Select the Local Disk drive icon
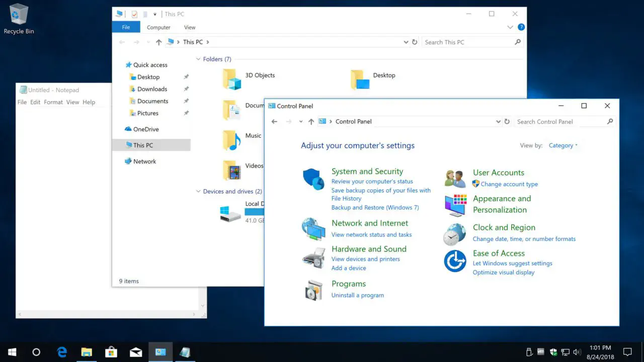Screen dimensions: 644x362 point(230,214)
